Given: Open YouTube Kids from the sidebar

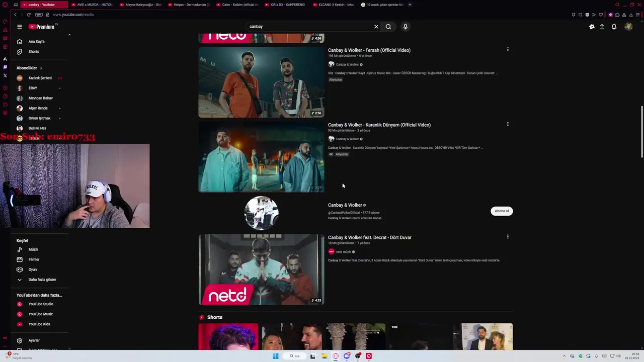Looking at the screenshot, I should (39, 324).
